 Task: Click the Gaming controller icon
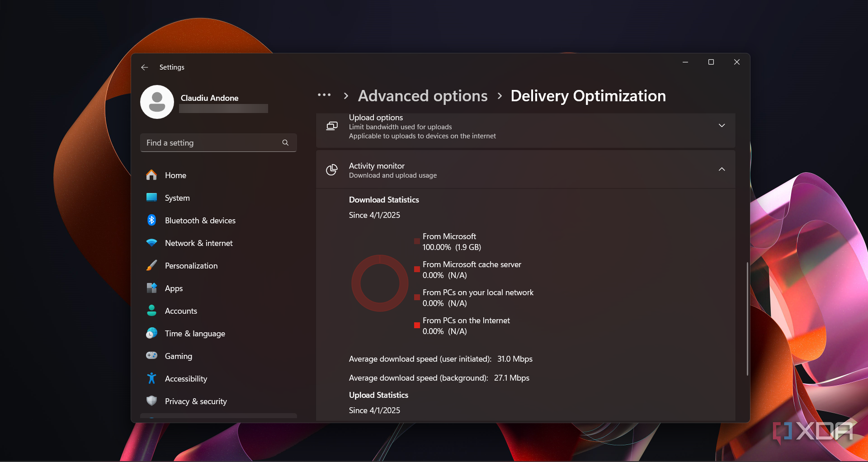click(x=151, y=356)
